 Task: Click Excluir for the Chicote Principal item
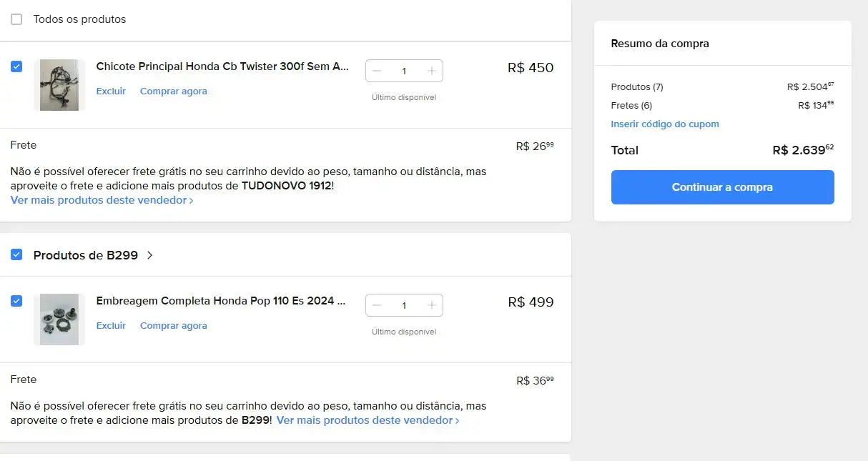pyautogui.click(x=111, y=91)
